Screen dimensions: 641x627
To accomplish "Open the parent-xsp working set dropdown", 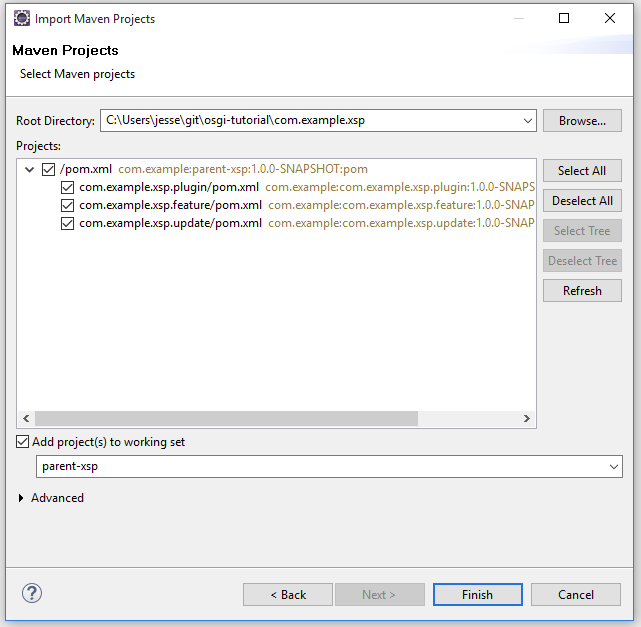I will pos(614,466).
